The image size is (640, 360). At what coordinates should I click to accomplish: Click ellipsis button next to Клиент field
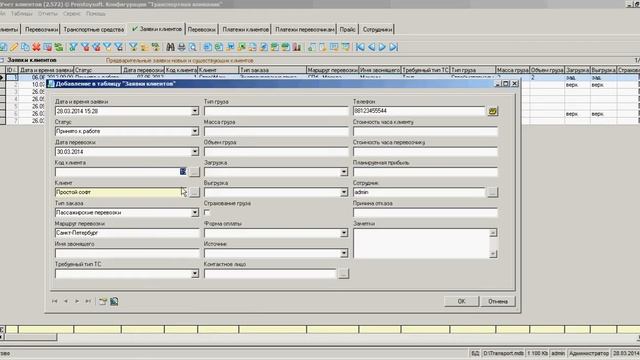195,192
